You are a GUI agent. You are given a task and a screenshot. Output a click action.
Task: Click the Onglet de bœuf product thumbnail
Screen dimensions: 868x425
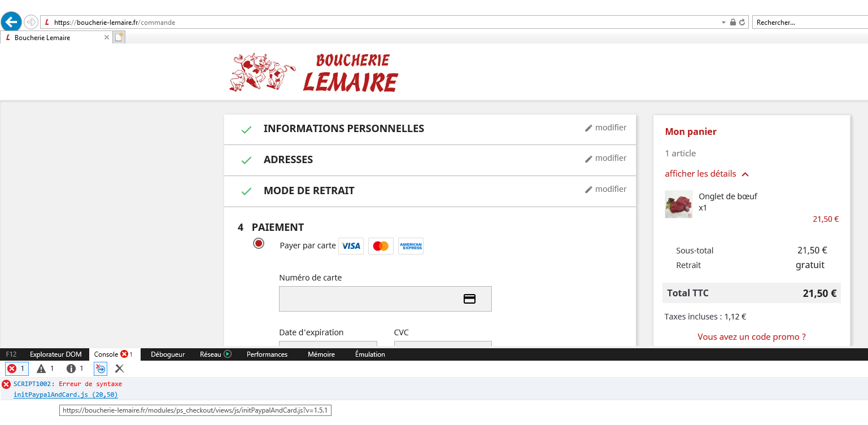(x=679, y=204)
